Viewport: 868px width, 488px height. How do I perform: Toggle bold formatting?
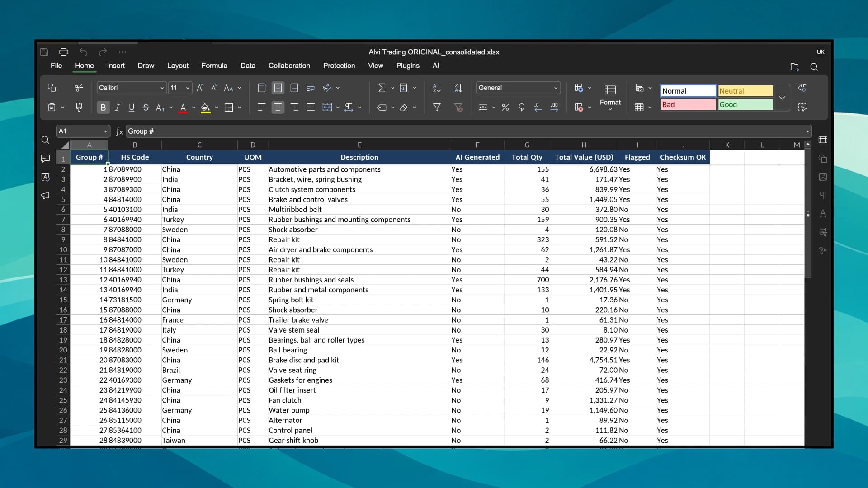pyautogui.click(x=103, y=107)
